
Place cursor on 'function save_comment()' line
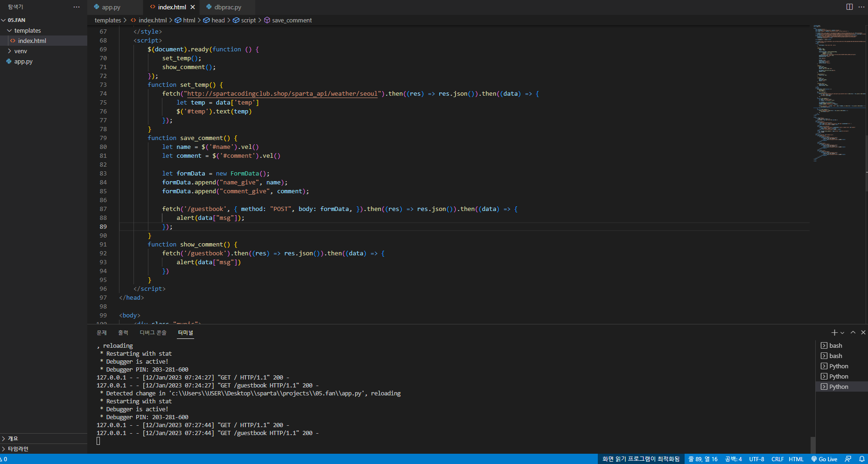192,138
